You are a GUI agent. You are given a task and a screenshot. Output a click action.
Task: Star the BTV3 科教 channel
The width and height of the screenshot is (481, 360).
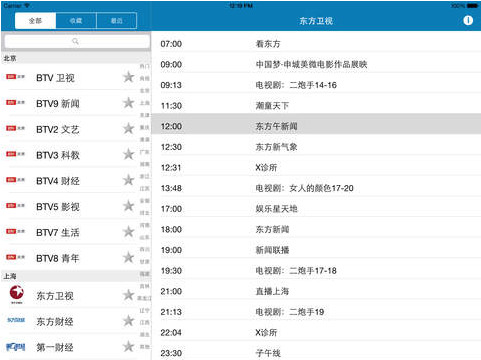pyautogui.click(x=129, y=154)
